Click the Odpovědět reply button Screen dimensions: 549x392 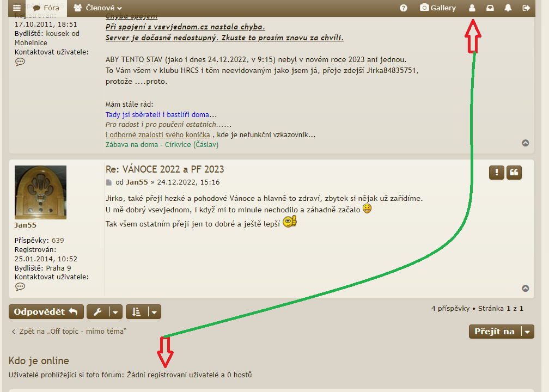pos(46,312)
